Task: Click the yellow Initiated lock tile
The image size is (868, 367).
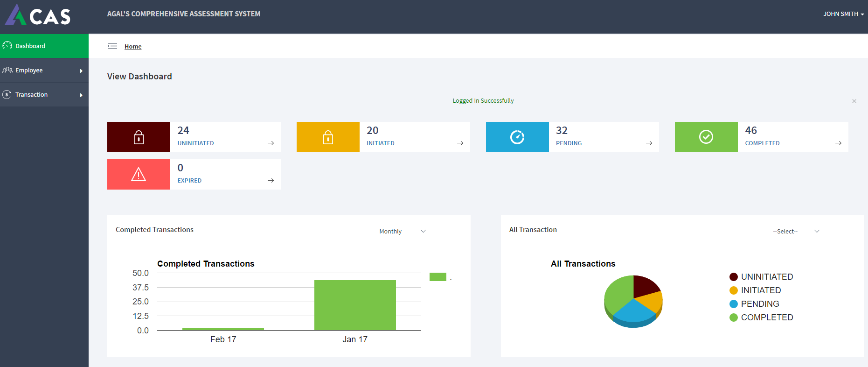Action: click(x=328, y=137)
